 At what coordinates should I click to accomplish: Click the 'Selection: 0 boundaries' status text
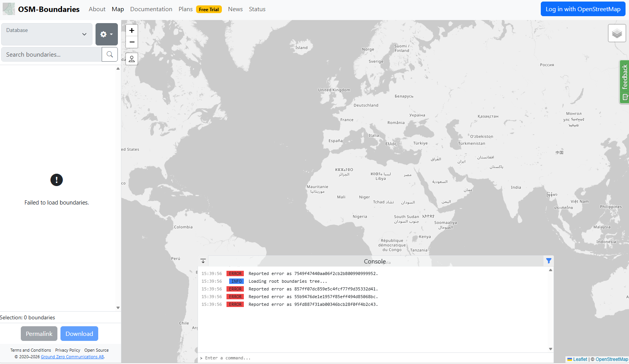tap(28, 317)
